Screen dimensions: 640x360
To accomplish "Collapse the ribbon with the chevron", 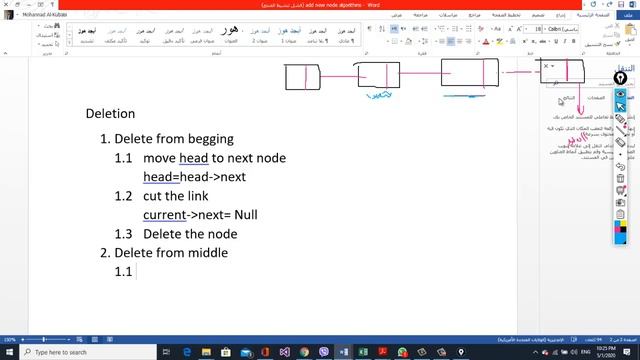I will click(x=6, y=53).
